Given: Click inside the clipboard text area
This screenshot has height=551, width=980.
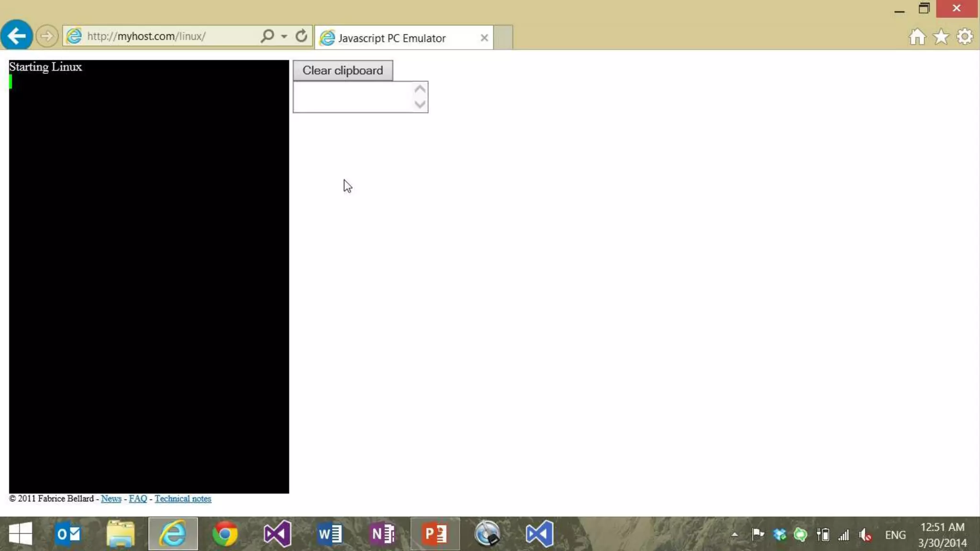Looking at the screenshot, I should (x=353, y=97).
